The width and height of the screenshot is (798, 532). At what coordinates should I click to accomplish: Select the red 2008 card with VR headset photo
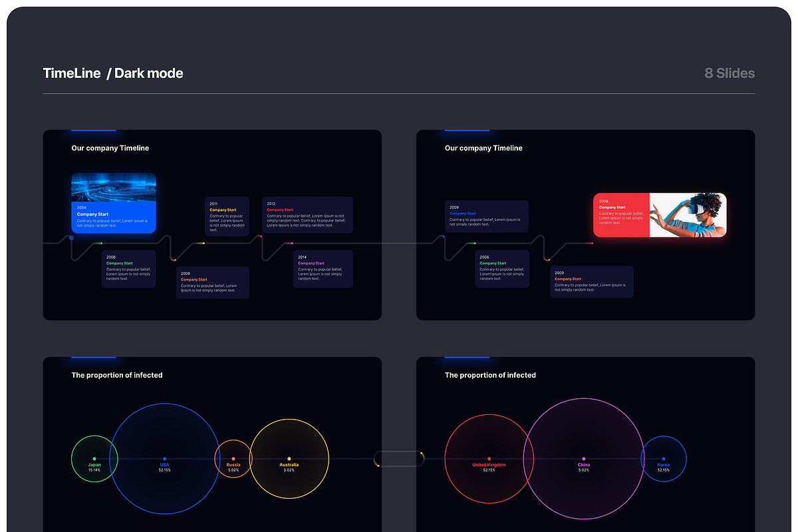660,215
